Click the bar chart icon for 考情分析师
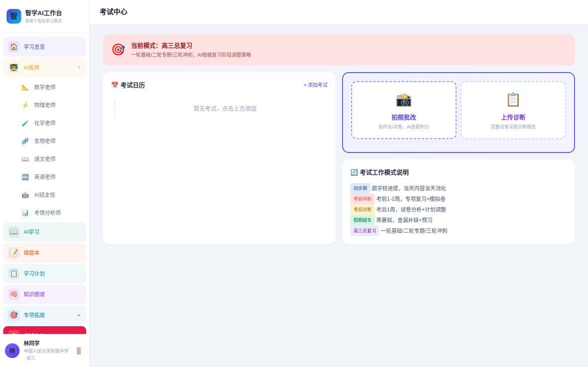The height and width of the screenshot is (367, 588). 25,213
